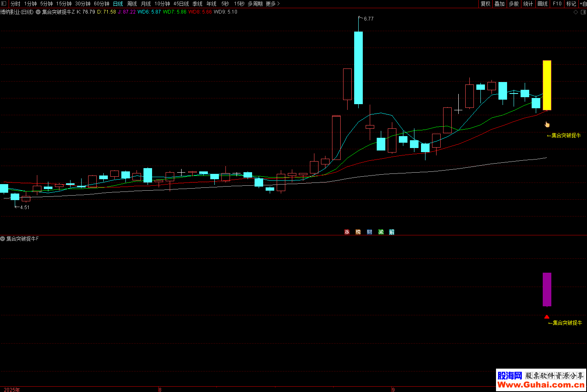Select the 5秒 period tab

(x=225, y=4)
